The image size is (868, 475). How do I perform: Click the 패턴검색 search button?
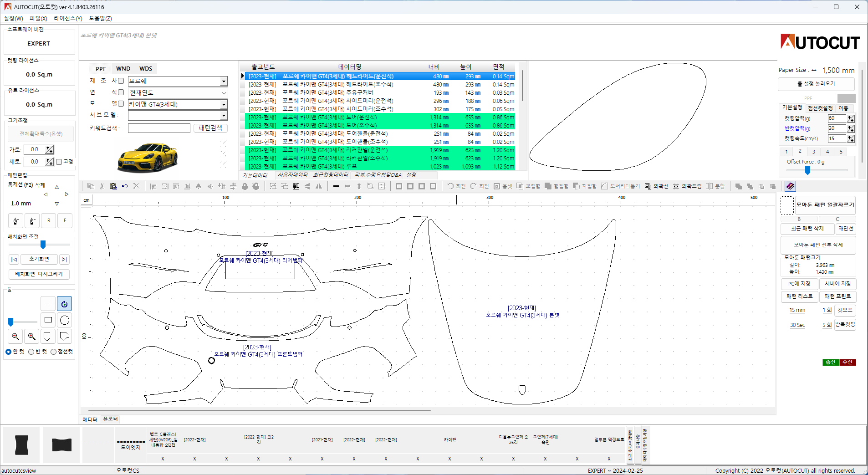[210, 128]
